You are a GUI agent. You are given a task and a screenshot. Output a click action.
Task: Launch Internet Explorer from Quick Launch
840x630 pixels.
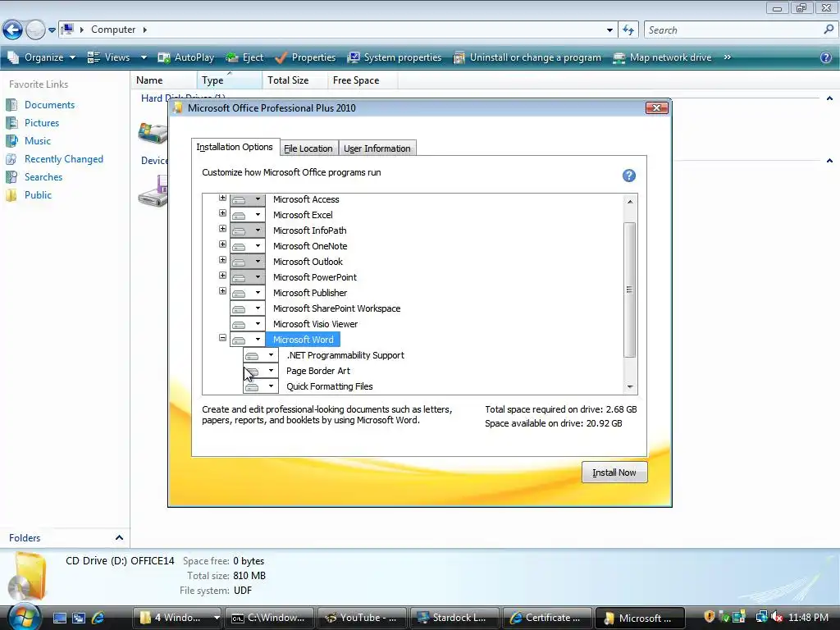tap(98, 618)
